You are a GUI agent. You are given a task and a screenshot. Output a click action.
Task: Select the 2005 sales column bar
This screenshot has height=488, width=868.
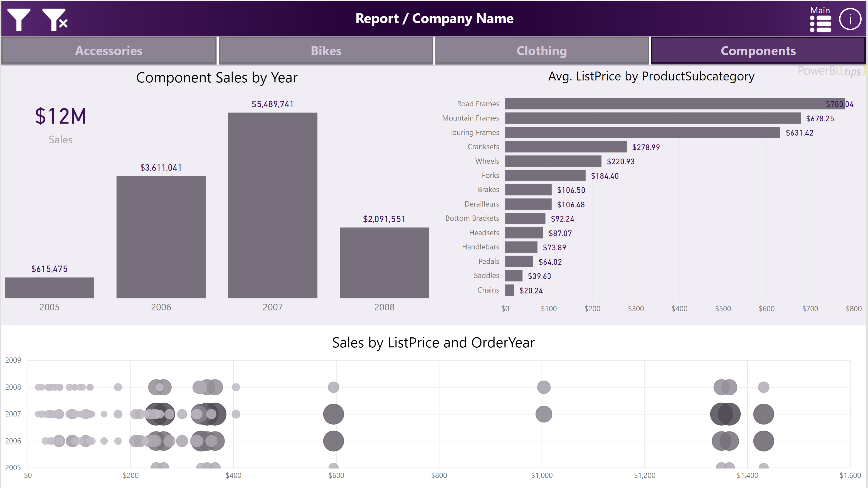[50, 288]
